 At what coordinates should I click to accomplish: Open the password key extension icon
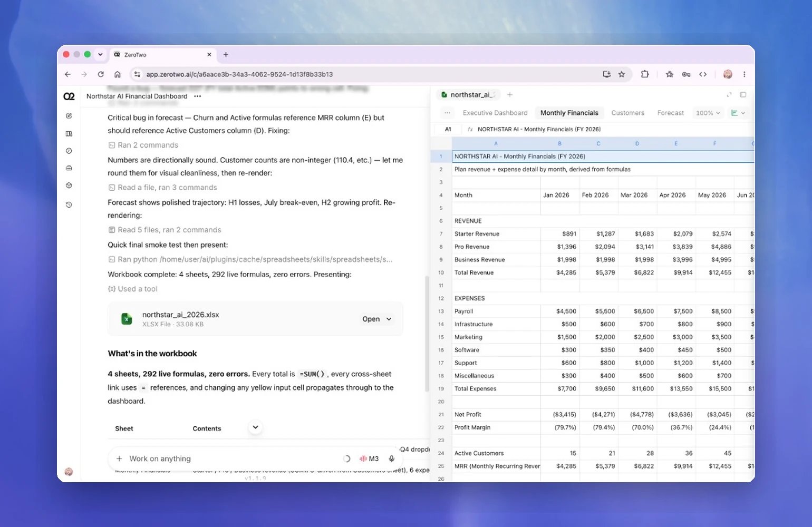click(x=686, y=74)
